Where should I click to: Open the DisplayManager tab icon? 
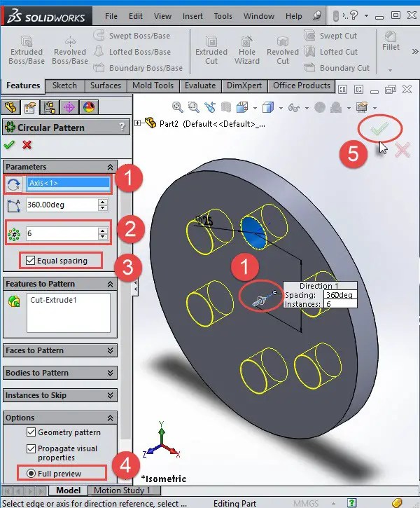[89, 107]
